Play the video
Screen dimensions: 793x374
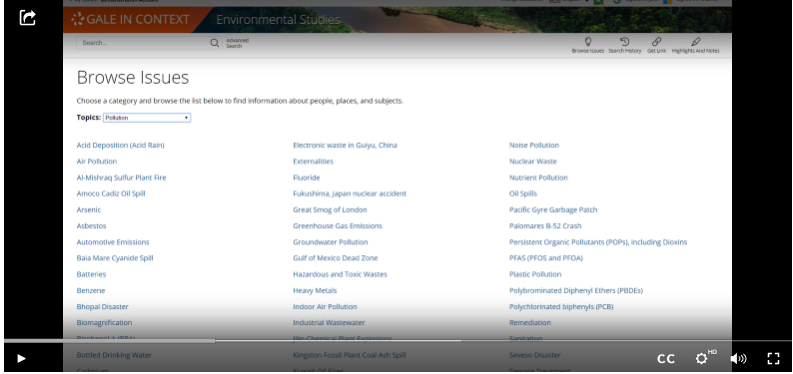tap(21, 358)
